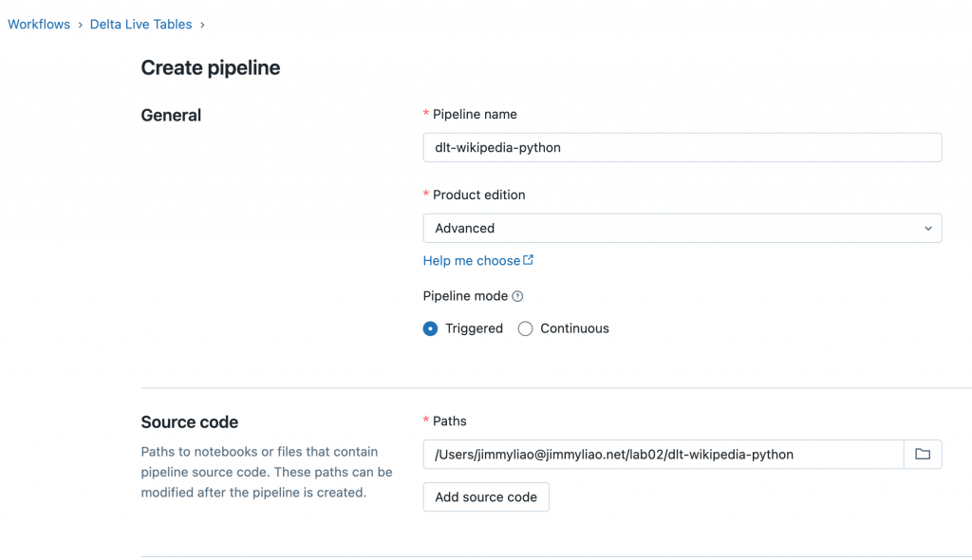Image resolution: width=972 pixels, height=560 pixels.
Task: Focus the Pipeline name text field
Action: pos(682,147)
